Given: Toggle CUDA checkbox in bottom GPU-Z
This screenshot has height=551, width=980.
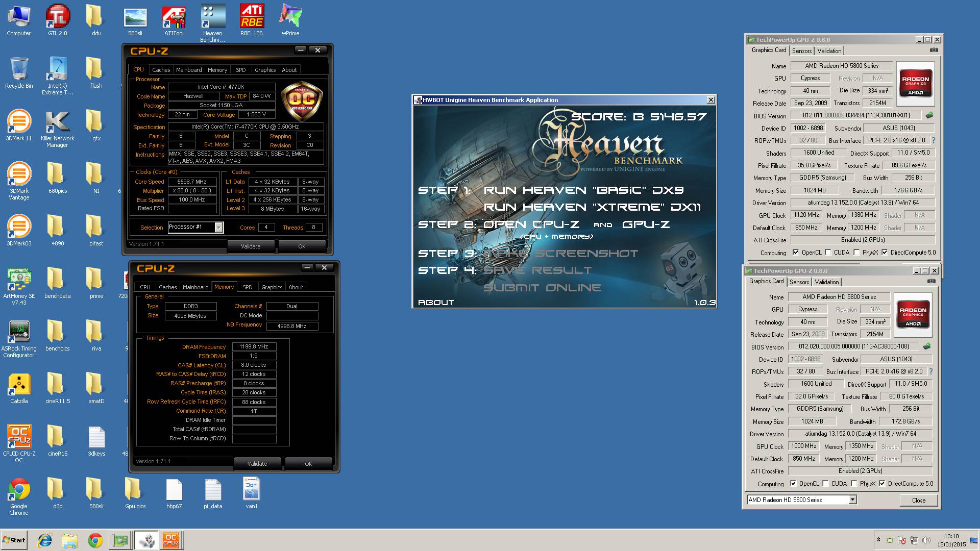Looking at the screenshot, I should 825,484.
